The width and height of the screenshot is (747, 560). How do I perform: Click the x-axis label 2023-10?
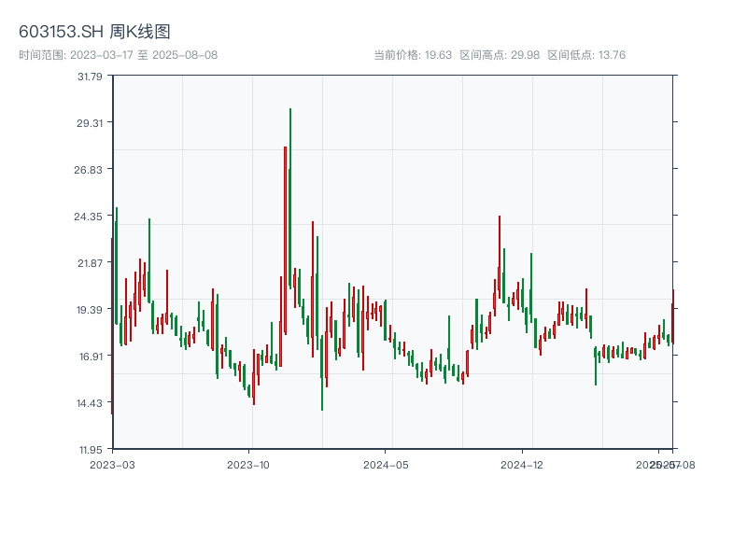[248, 465]
